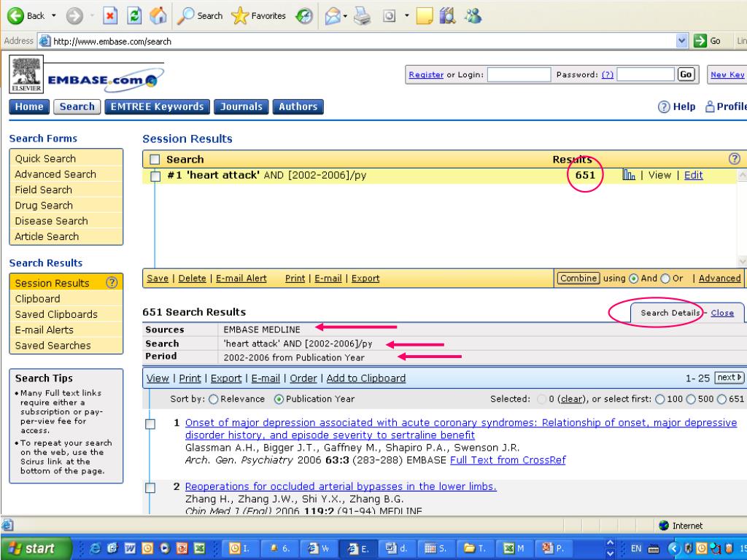
Task: Open the Home tab
Action: coord(29,106)
